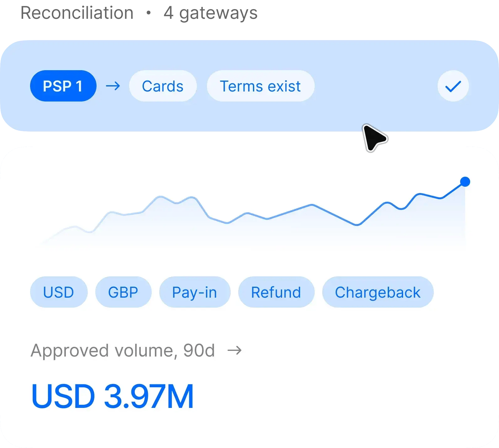Click the first peak of the volume line
The image size is (499, 448).
160,197
